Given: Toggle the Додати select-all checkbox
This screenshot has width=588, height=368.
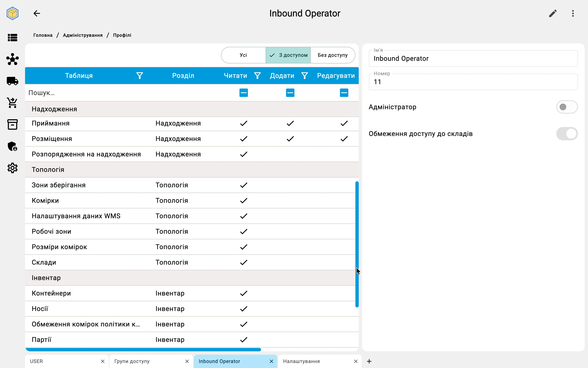Looking at the screenshot, I should [x=290, y=93].
